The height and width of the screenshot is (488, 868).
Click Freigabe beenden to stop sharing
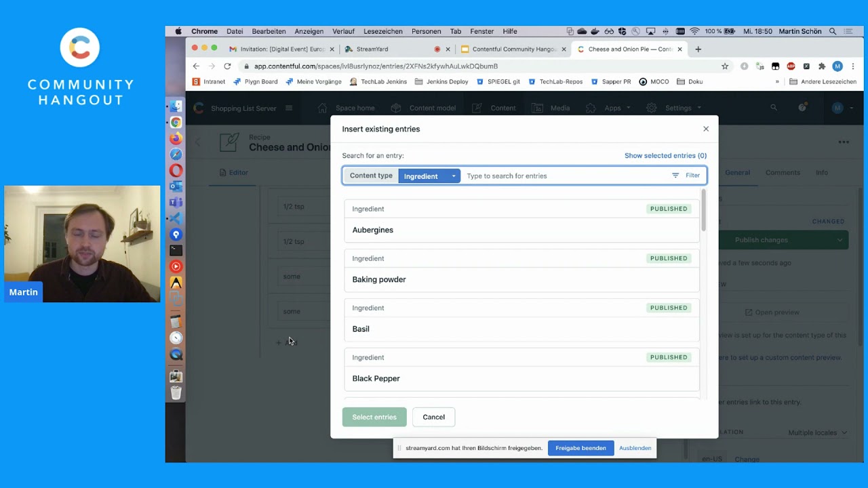(x=580, y=448)
